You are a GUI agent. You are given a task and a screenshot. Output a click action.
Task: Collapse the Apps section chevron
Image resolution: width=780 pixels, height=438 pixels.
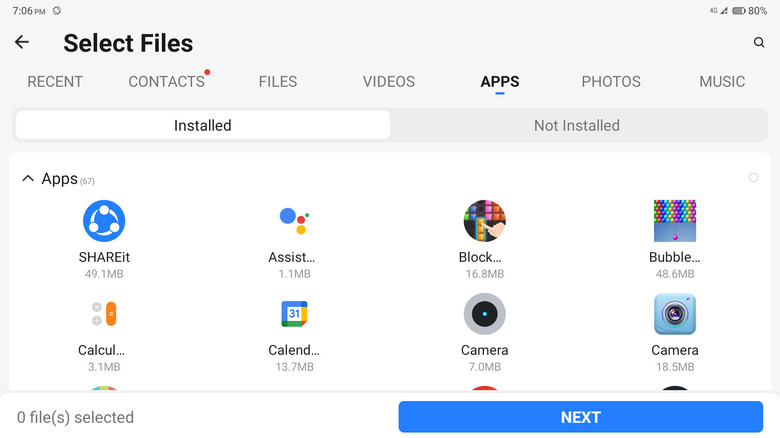[x=28, y=179]
